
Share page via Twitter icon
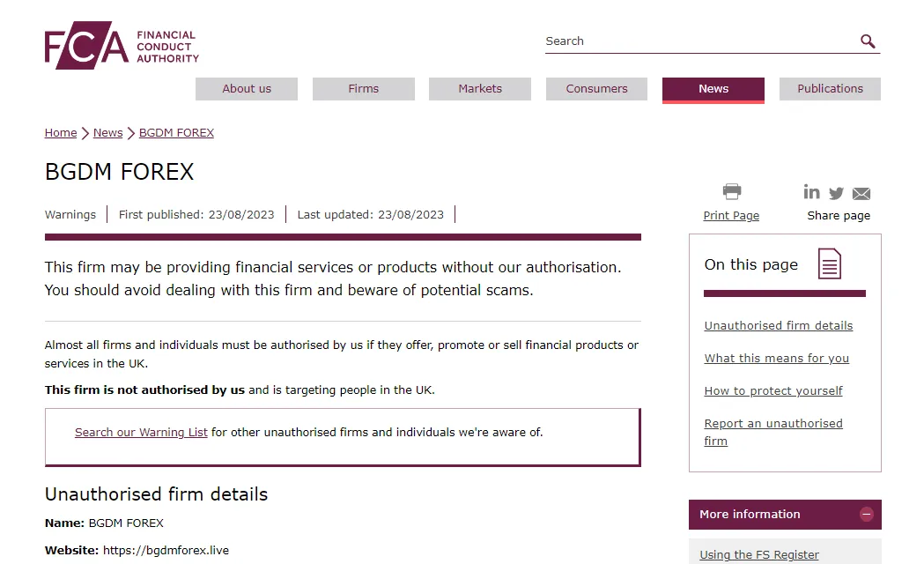836,193
